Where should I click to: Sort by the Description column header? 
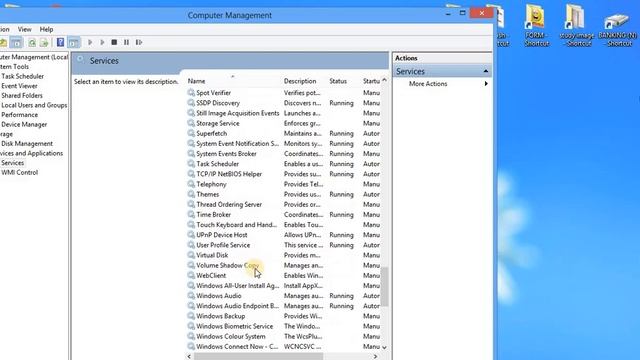coord(304,81)
